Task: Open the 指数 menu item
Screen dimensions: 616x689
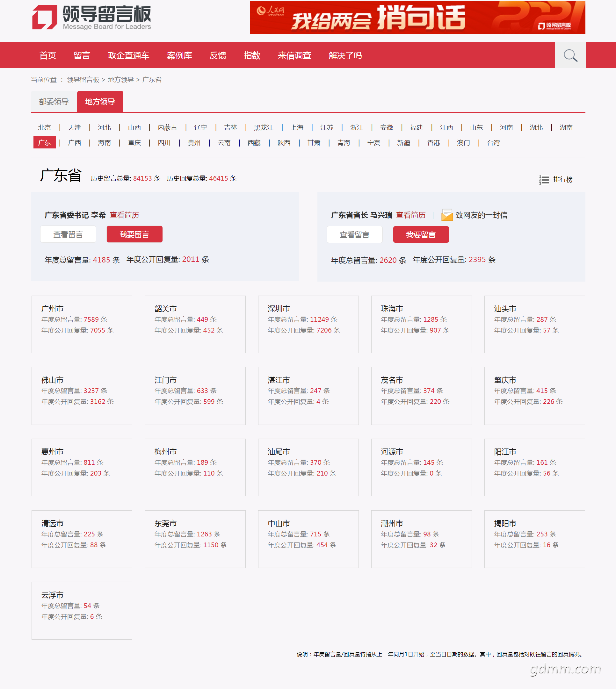Action: click(252, 55)
